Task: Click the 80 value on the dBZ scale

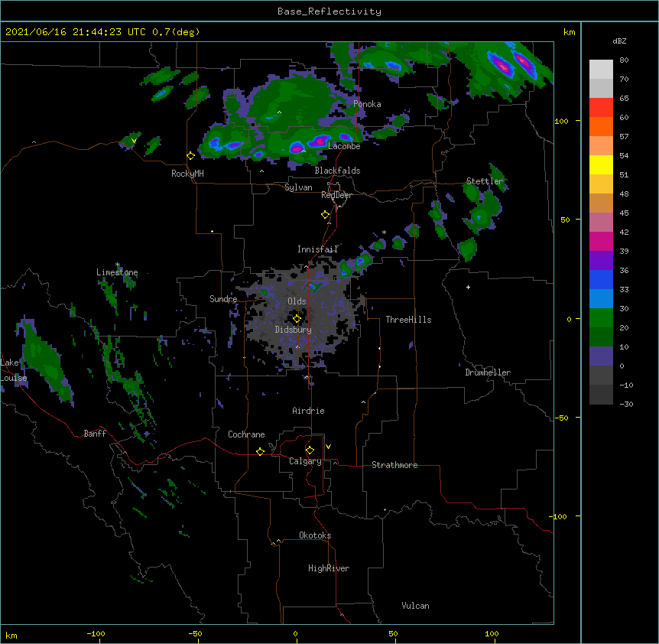Action: pos(624,60)
